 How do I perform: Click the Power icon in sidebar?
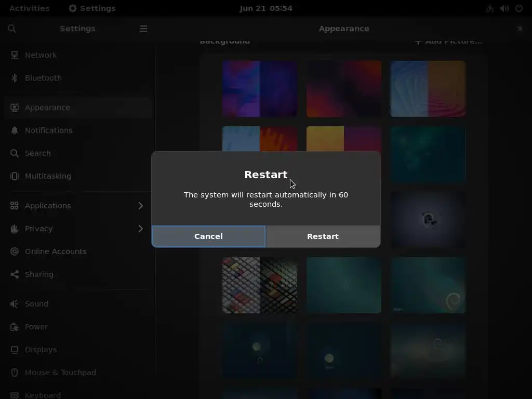click(x=14, y=327)
